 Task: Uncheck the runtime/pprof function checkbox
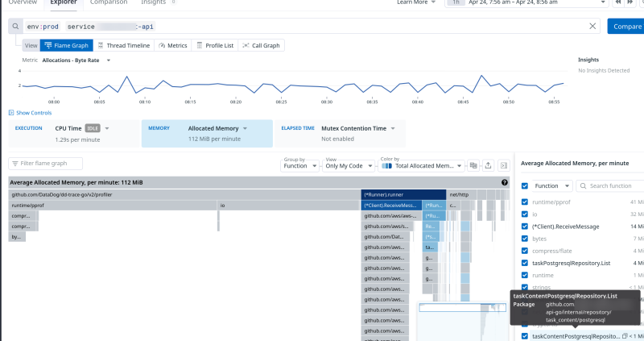[x=525, y=202]
